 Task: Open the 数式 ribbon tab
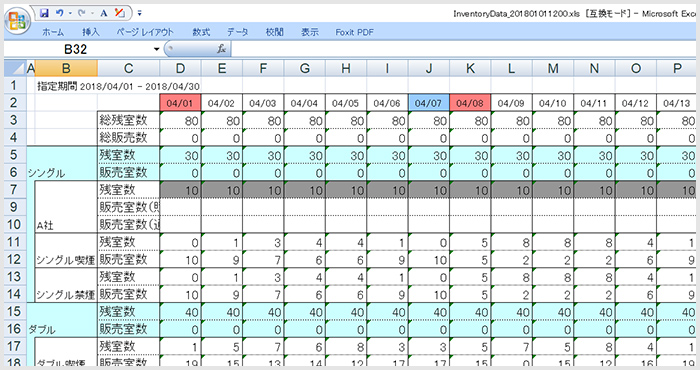tap(201, 32)
